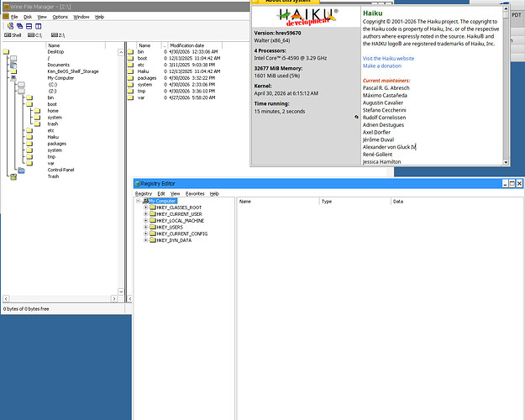Click the cascade windows toolbar icon
525x420 pixels.
[20, 26]
